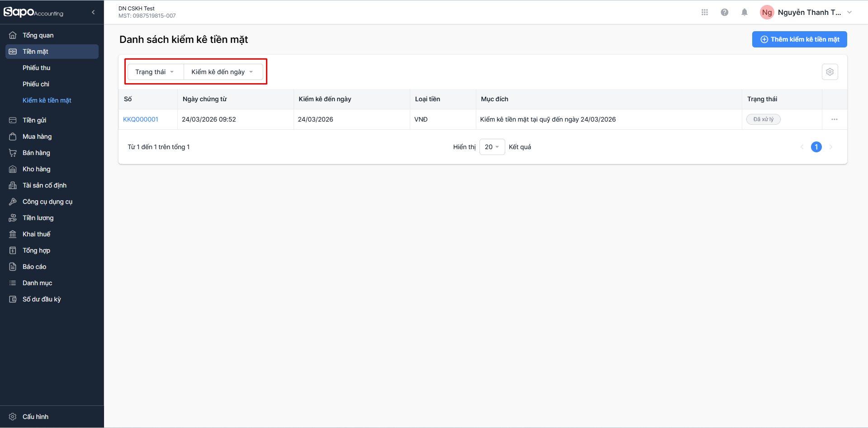The image size is (868, 428).
Task: Open the KKQ000001 document link
Action: tap(141, 119)
